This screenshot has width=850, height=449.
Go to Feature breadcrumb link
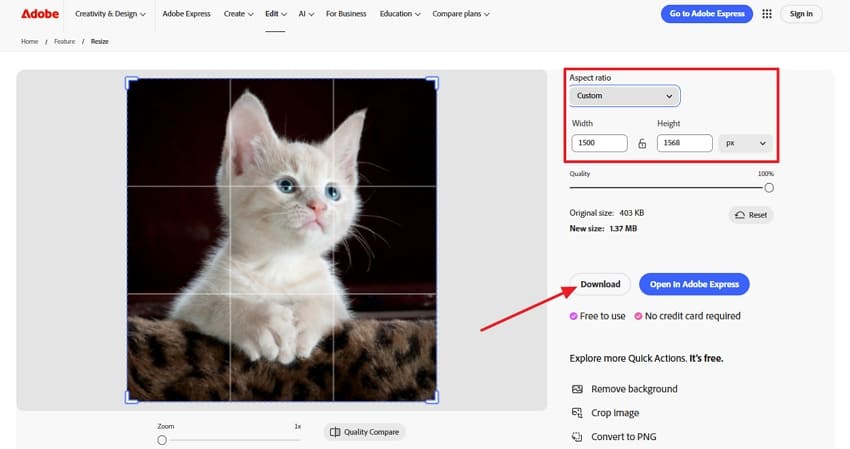pos(65,41)
